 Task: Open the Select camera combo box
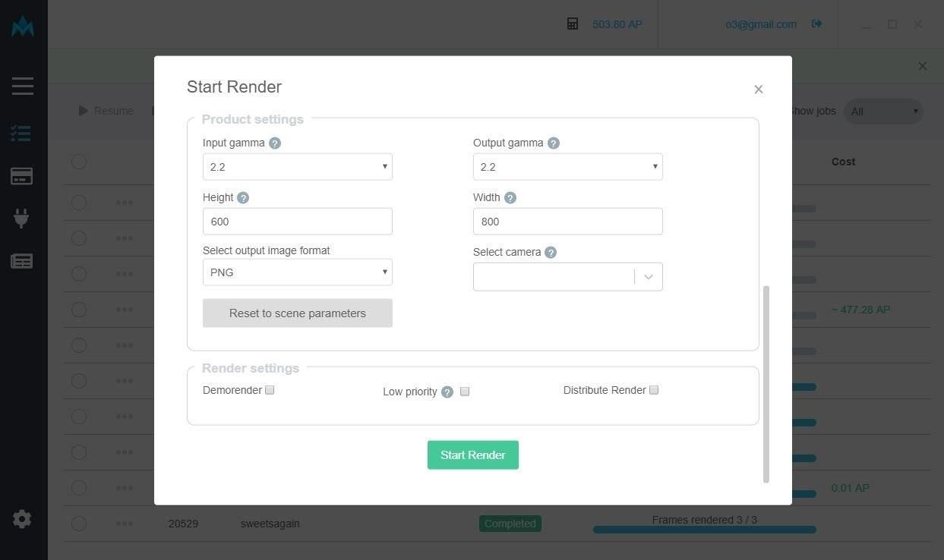(567, 277)
